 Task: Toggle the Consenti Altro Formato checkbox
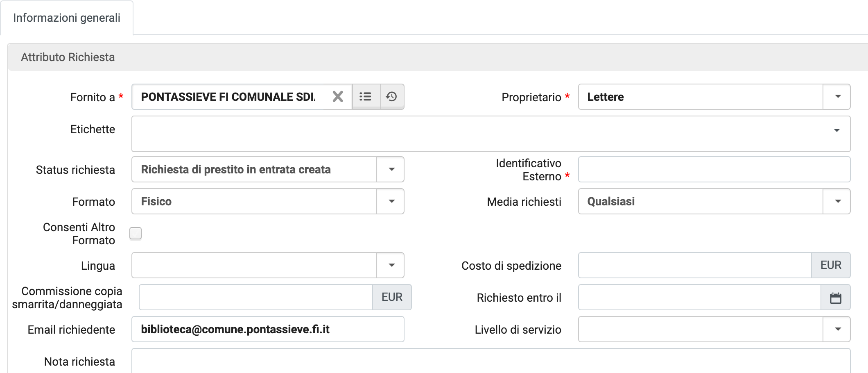click(136, 233)
